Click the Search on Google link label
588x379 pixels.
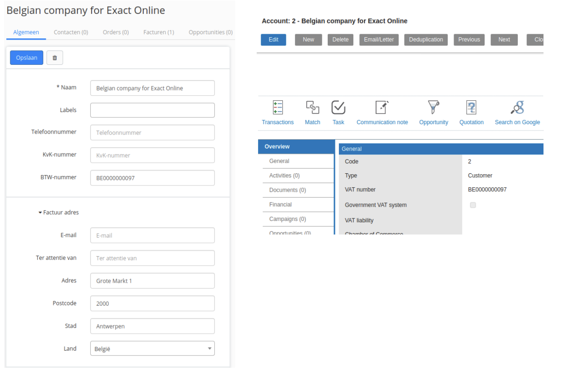(x=517, y=122)
